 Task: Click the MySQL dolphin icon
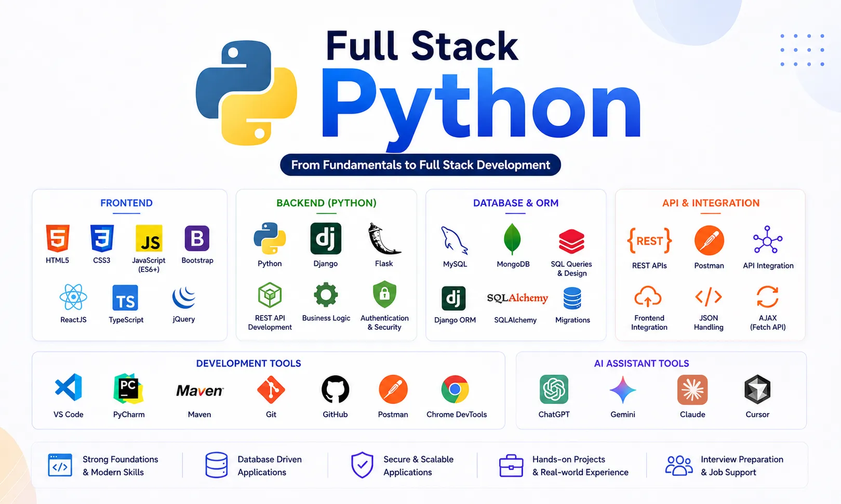pyautogui.click(x=455, y=240)
